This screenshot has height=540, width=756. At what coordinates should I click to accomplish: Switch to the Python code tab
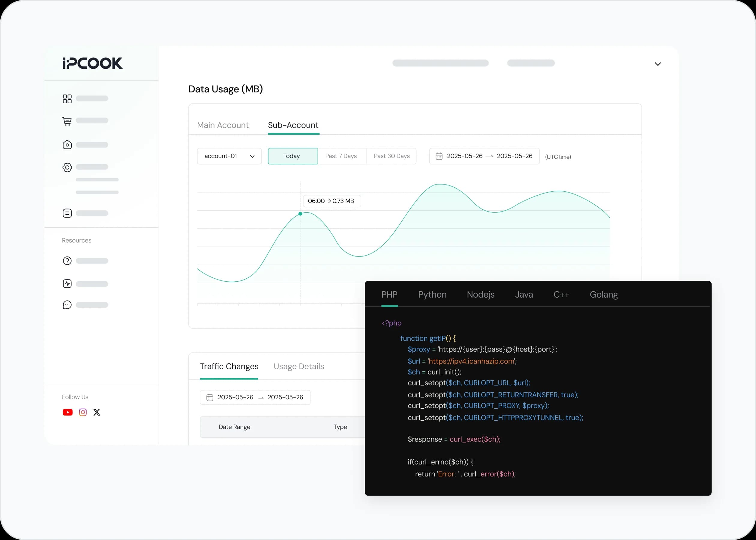(432, 295)
